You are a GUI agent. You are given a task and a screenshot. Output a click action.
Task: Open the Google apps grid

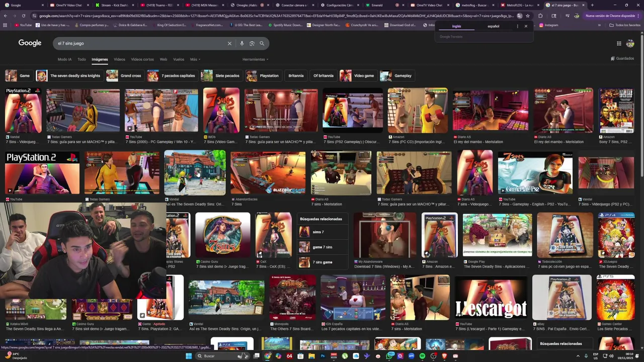pos(619,43)
